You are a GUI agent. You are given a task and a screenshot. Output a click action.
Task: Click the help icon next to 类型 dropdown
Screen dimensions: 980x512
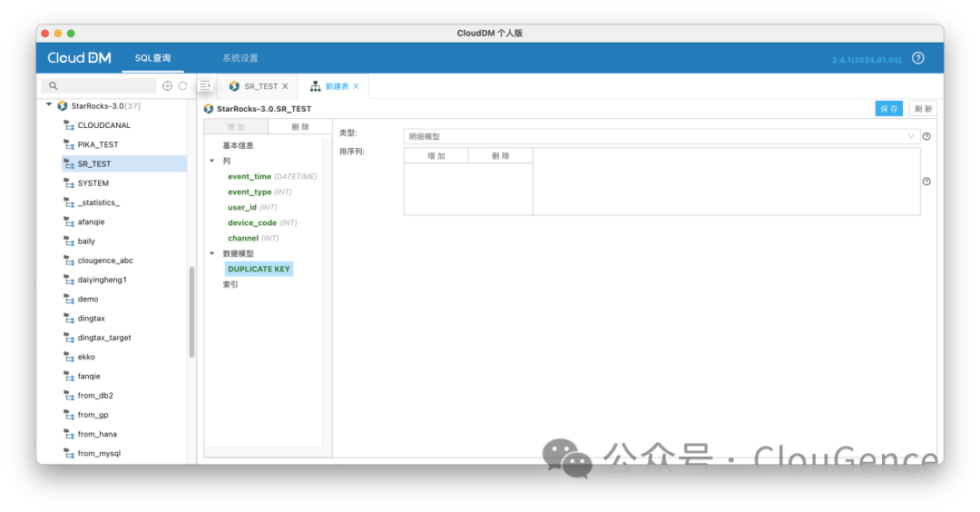coord(926,136)
